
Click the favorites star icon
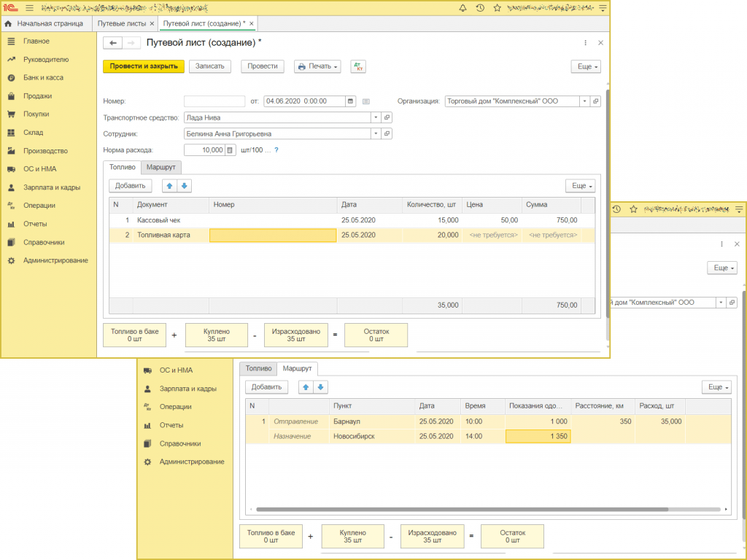pos(497,8)
